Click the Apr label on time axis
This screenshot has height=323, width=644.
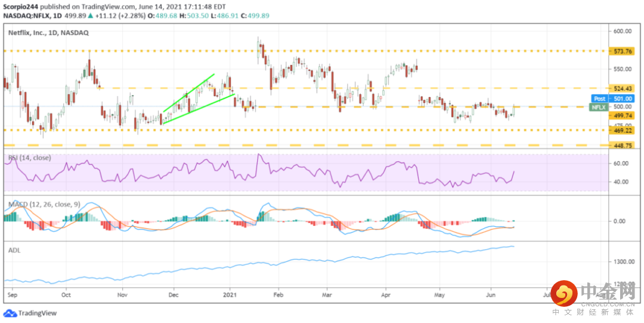[385, 294]
